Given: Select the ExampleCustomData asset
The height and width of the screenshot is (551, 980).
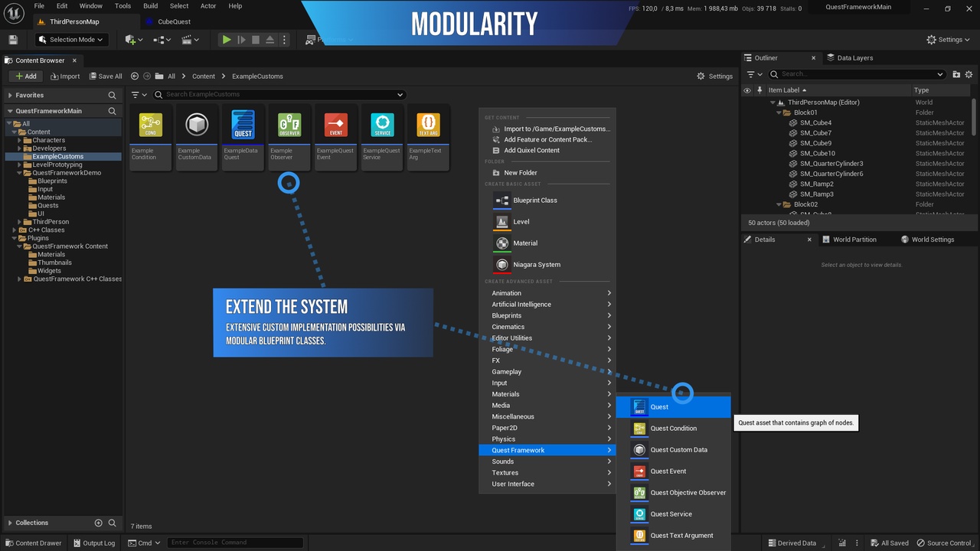Looking at the screenshot, I should [x=197, y=137].
